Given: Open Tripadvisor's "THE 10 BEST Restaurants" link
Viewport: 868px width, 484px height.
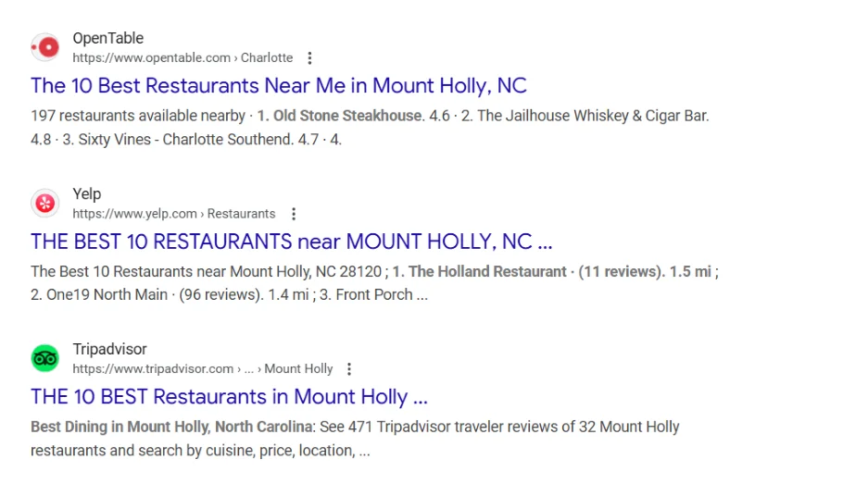Looking at the screenshot, I should (229, 397).
